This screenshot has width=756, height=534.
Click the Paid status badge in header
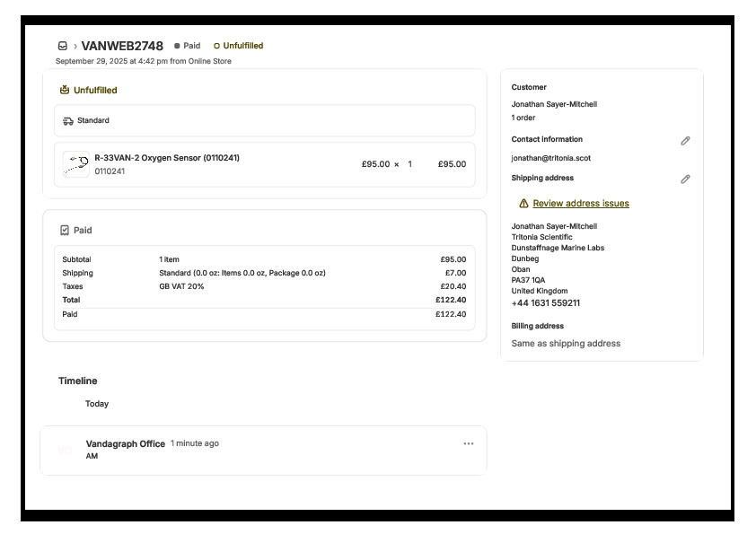click(188, 46)
